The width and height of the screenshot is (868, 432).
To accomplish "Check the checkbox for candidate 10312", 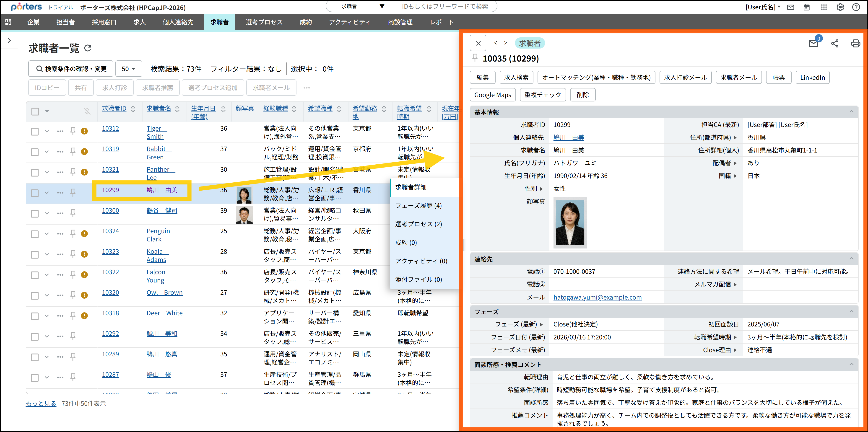I will point(35,131).
